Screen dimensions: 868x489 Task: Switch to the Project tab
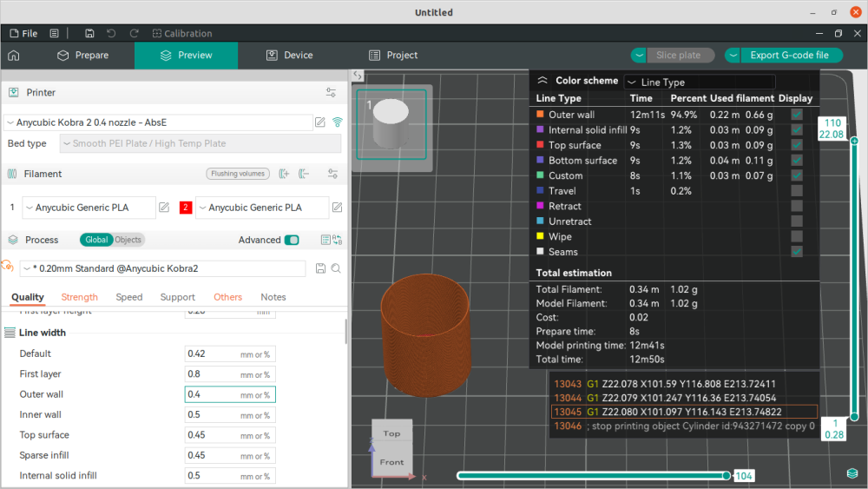click(x=393, y=56)
